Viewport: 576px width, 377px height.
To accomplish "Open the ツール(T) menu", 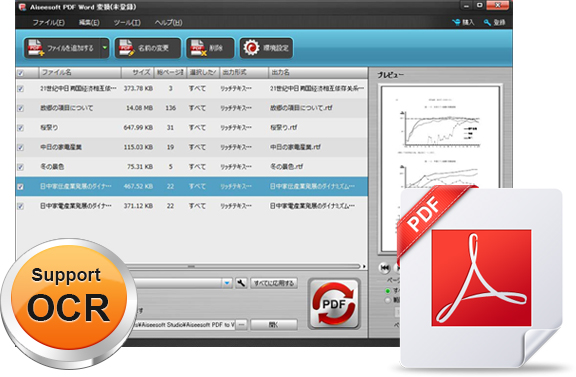I will click(x=127, y=23).
